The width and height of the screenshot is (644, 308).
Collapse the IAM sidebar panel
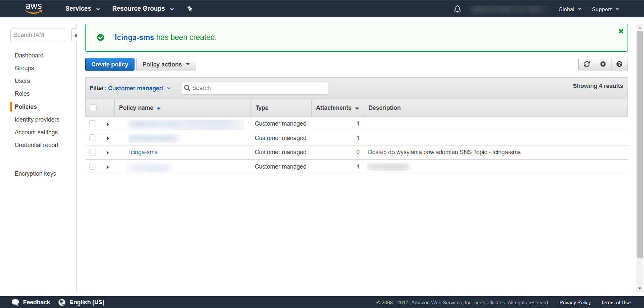75,35
